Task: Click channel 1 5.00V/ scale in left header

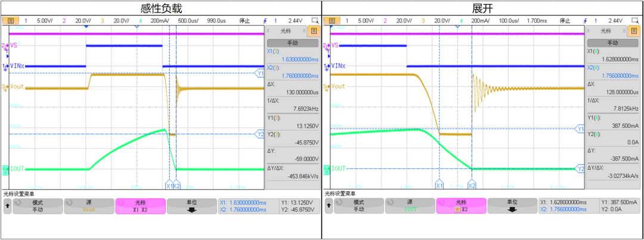Action: pos(44,20)
